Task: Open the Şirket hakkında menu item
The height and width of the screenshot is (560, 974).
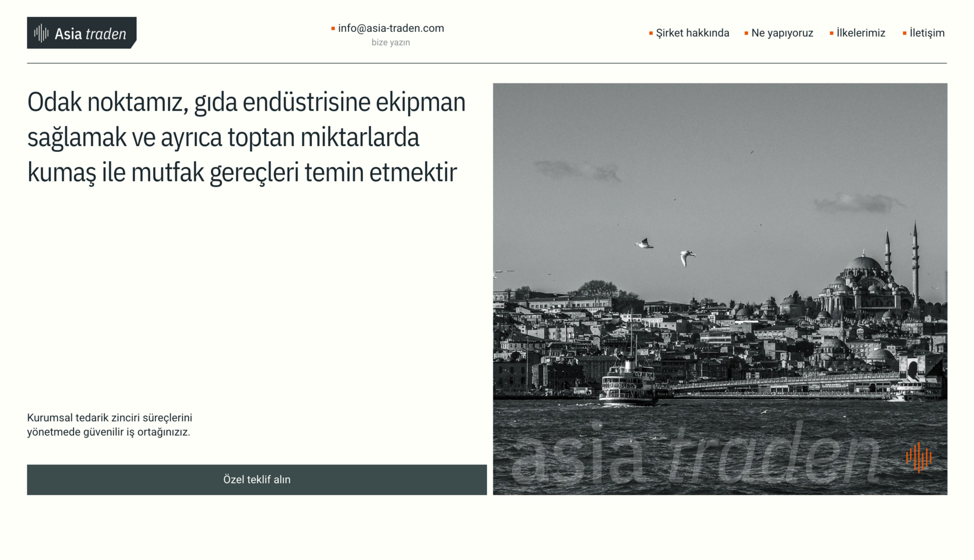Action: (692, 33)
